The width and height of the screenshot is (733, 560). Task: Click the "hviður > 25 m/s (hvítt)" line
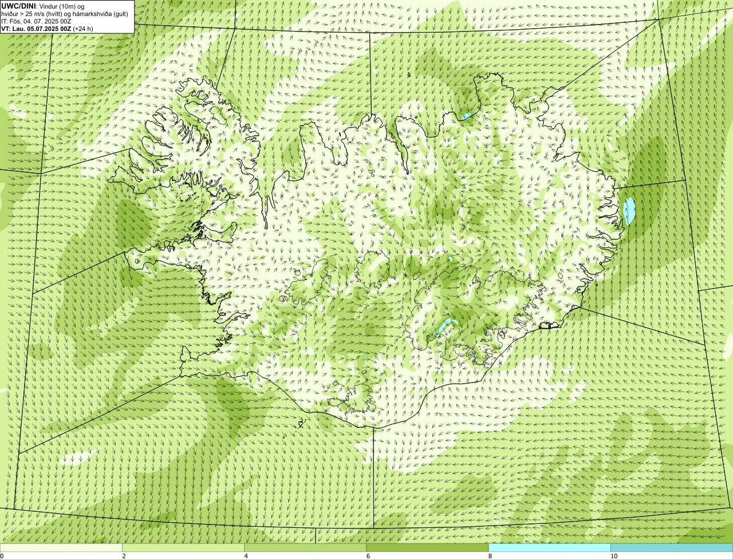(x=65, y=14)
